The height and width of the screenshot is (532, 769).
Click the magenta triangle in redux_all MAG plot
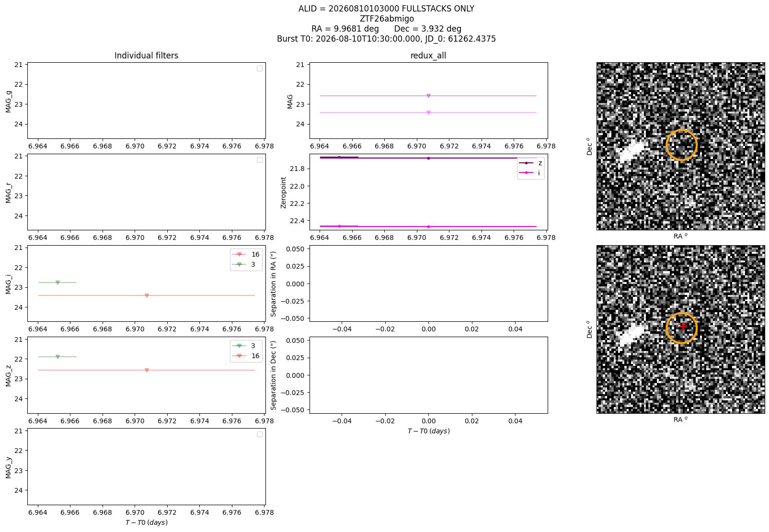point(428,113)
